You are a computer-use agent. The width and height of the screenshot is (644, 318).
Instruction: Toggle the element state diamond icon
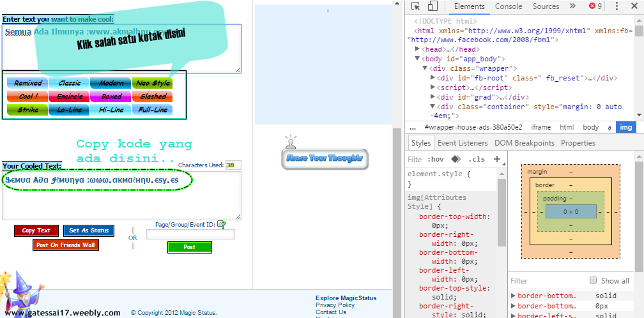(x=456, y=159)
